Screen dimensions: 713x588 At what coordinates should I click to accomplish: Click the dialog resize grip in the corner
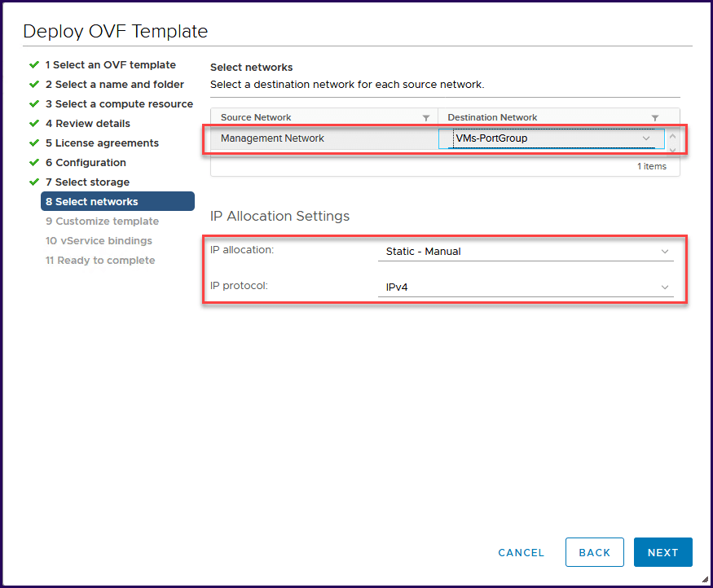(x=706, y=579)
